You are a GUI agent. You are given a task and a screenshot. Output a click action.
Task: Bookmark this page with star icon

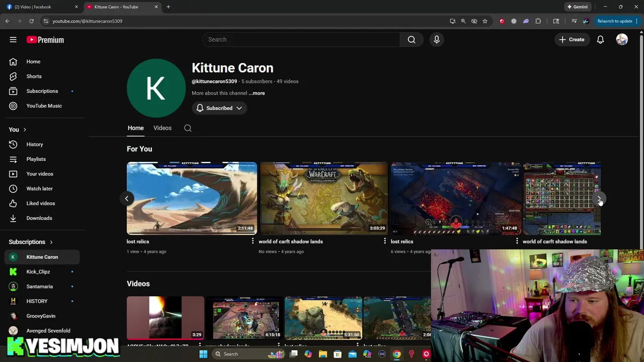485,21
